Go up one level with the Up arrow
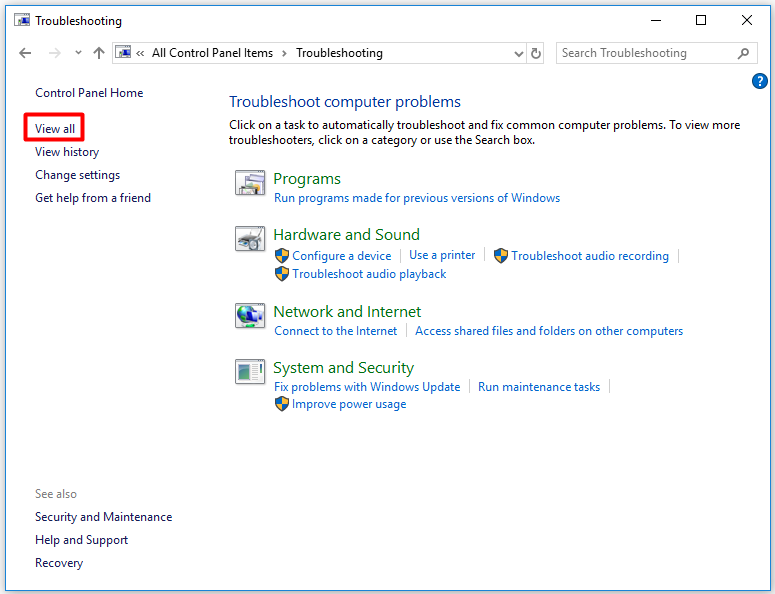 [99, 53]
